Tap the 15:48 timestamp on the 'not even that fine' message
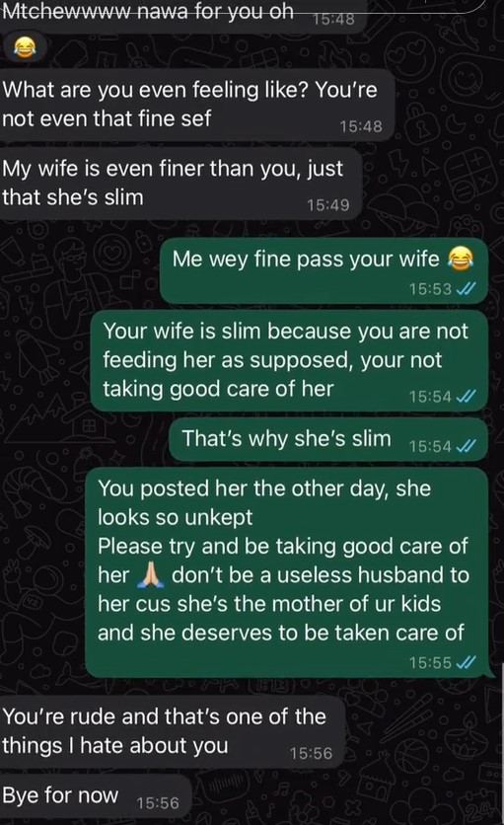 (x=361, y=126)
